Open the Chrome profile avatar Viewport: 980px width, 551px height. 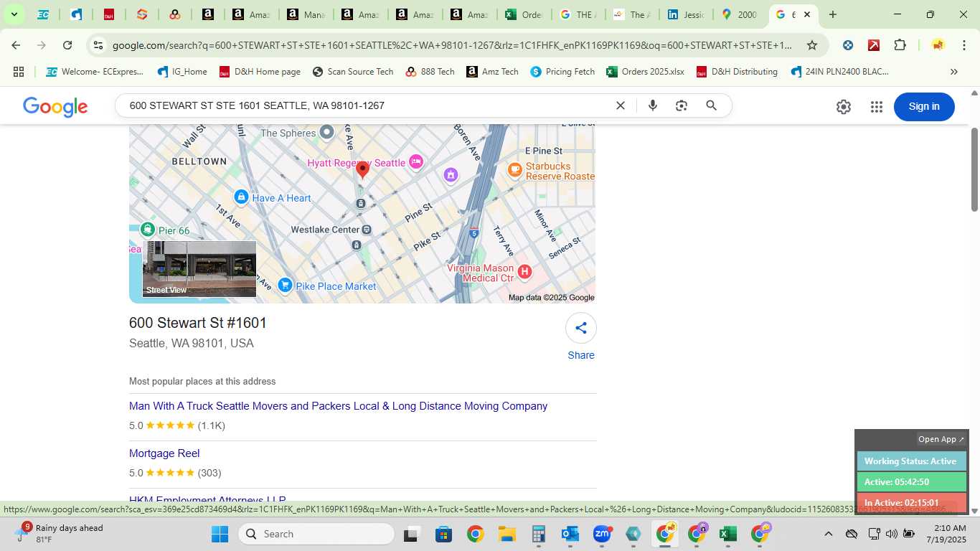[x=938, y=45]
